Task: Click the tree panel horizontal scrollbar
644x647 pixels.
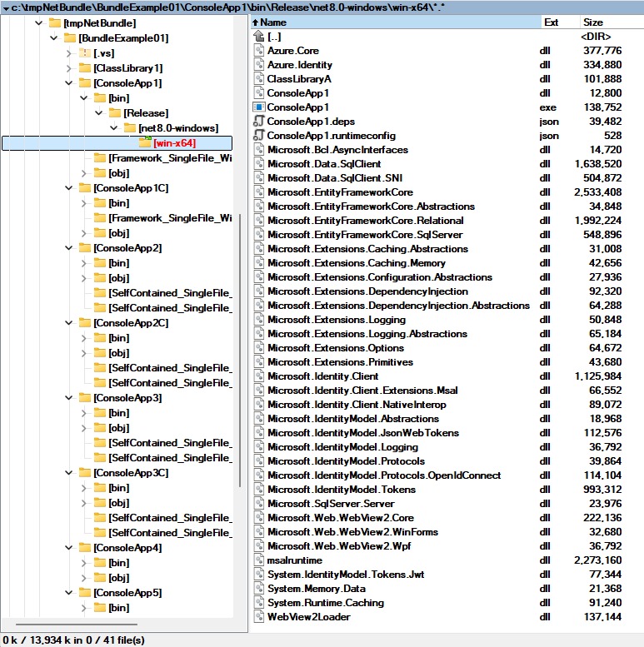Action: 77,625
